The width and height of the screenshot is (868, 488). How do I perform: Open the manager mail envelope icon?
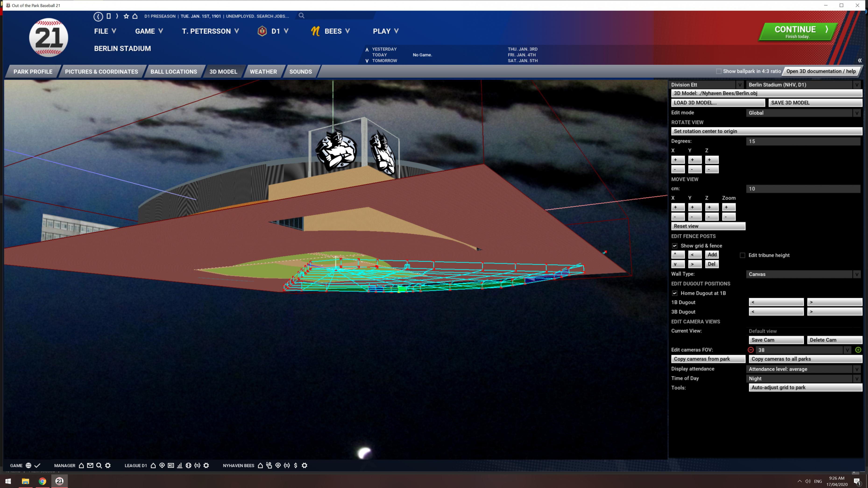(x=90, y=465)
